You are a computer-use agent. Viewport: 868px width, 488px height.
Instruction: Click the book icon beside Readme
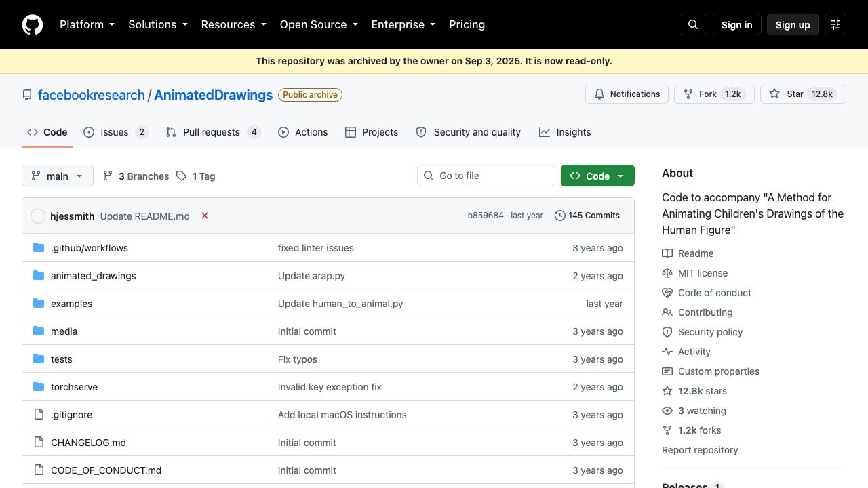coord(667,253)
